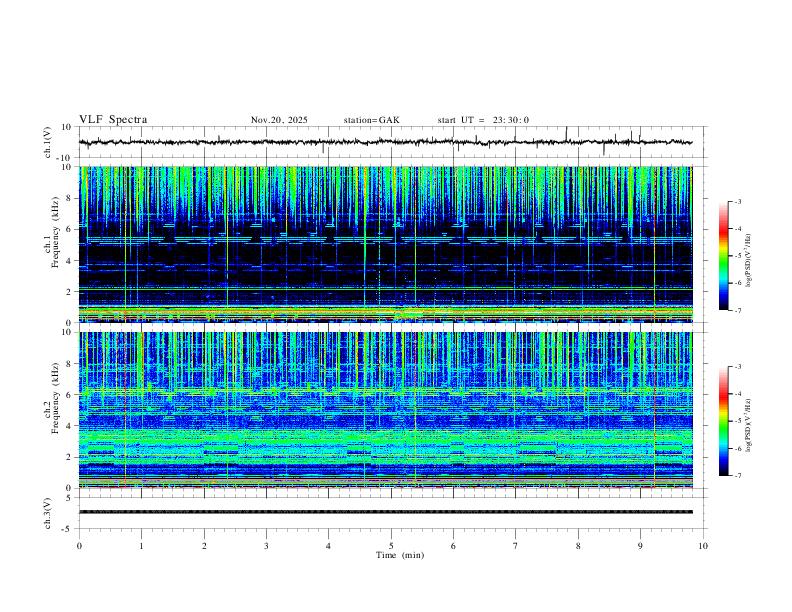Click the "VLF Spectra" plot title
The image size is (792, 612).
[113, 120]
